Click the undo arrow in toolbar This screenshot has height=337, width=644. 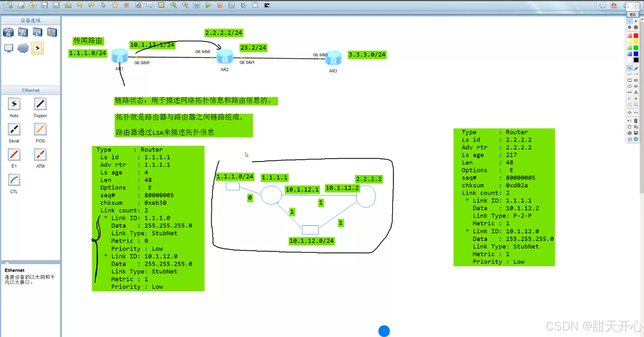pyautogui.click(x=79, y=5)
